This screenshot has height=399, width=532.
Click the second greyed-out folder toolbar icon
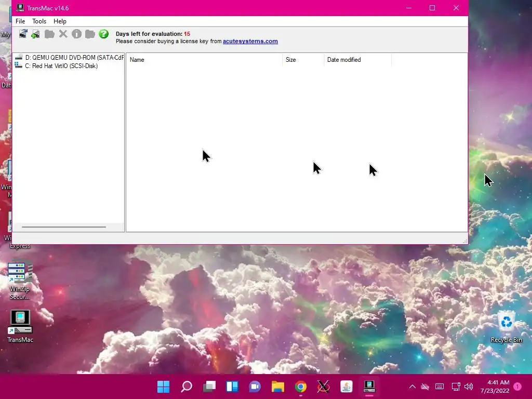click(90, 34)
